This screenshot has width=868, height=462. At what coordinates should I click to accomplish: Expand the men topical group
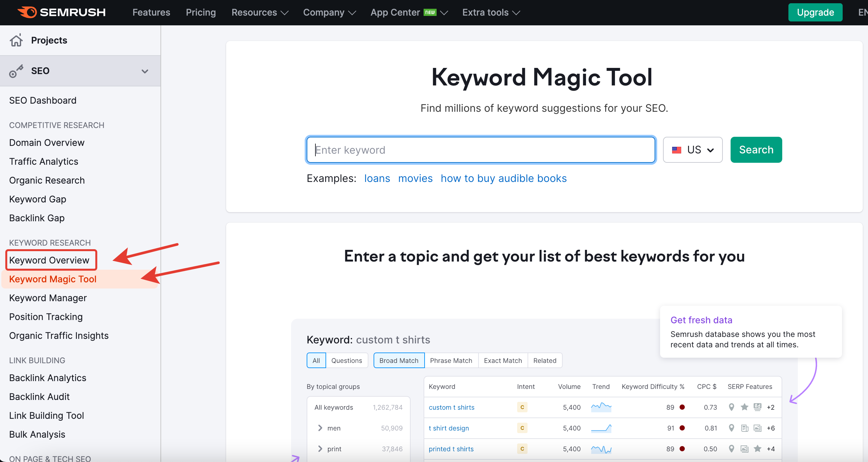pyautogui.click(x=320, y=428)
